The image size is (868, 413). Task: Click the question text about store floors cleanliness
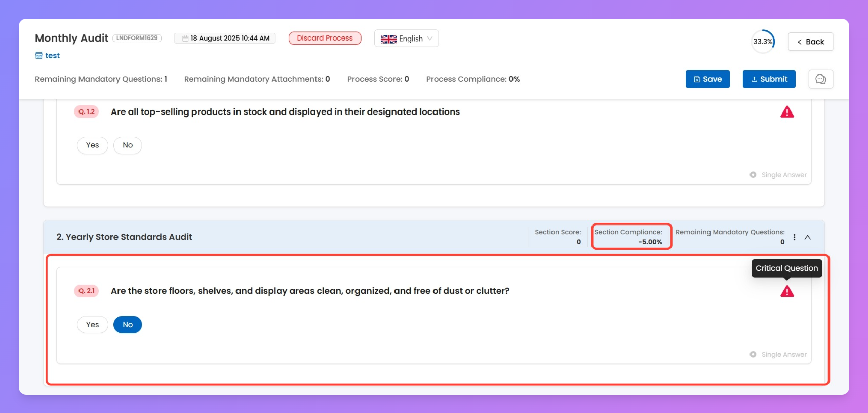[x=310, y=291]
